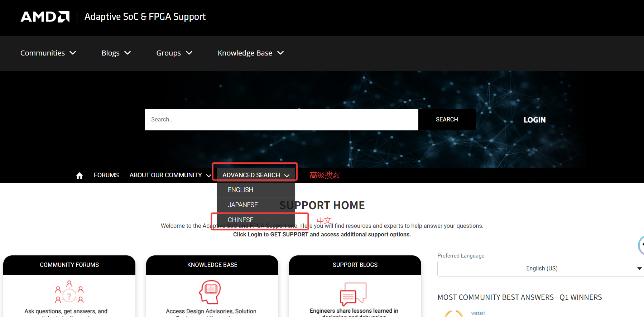Viewport: 644px width, 317px height.
Task: Open the Knowledge Base top menu
Action: tap(251, 53)
